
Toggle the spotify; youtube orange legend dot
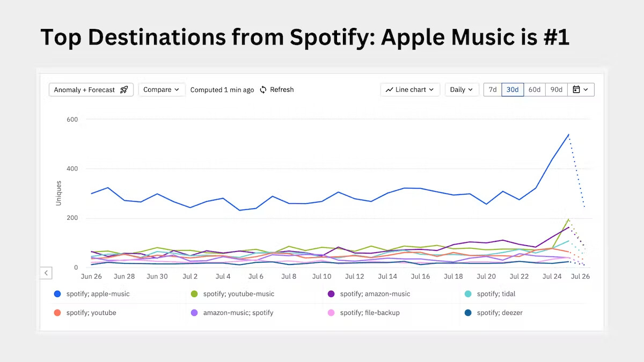[x=57, y=313]
